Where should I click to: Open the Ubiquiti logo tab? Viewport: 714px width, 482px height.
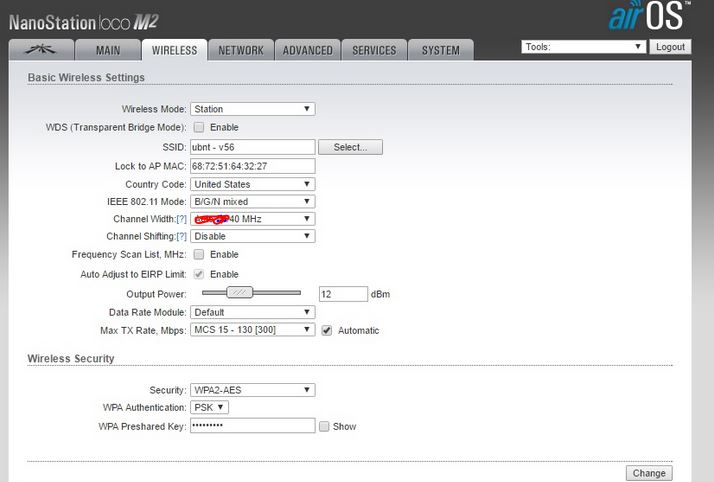(x=41, y=50)
